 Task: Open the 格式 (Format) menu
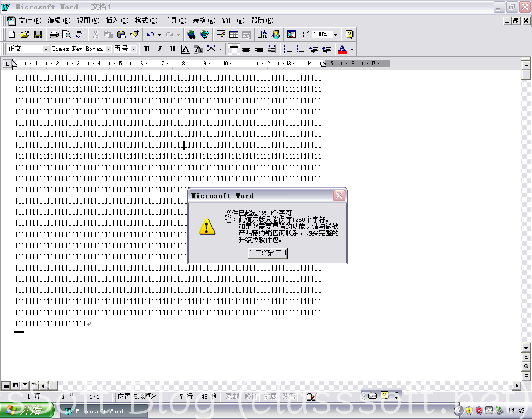tap(146, 21)
